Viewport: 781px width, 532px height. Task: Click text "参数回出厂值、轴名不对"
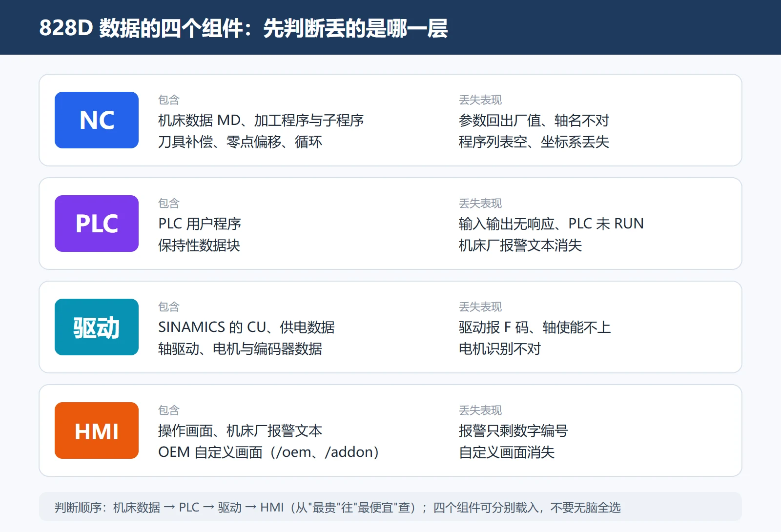[534, 120]
